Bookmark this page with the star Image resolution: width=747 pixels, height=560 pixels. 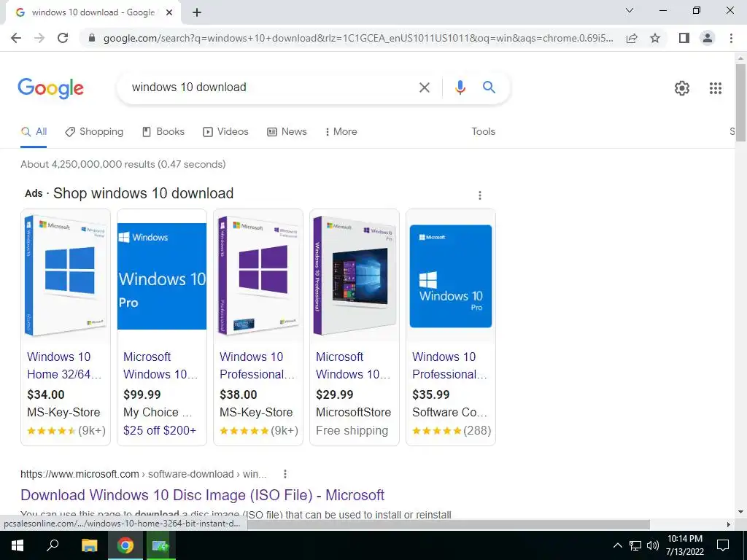click(655, 38)
